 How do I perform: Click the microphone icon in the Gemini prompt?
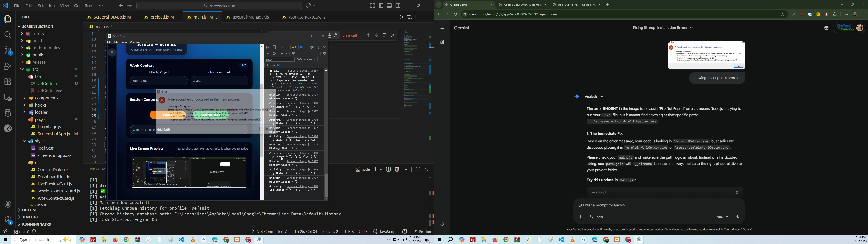tap(738, 217)
